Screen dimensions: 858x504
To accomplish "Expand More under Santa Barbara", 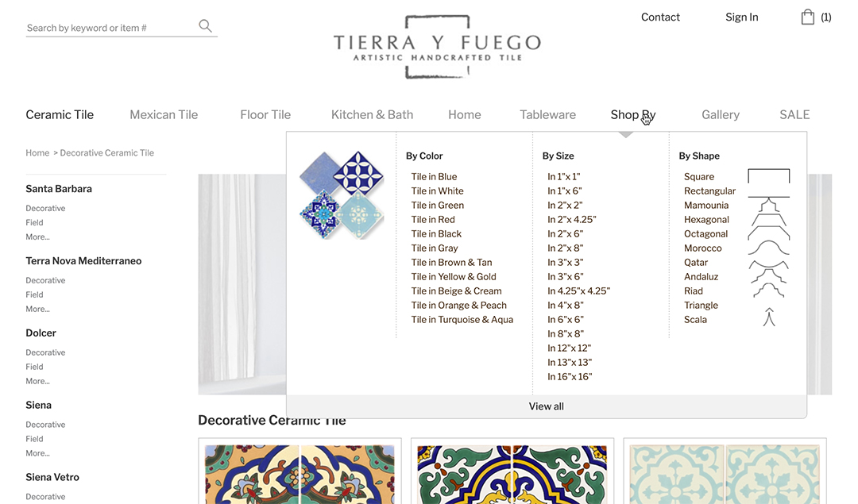I will coord(38,237).
